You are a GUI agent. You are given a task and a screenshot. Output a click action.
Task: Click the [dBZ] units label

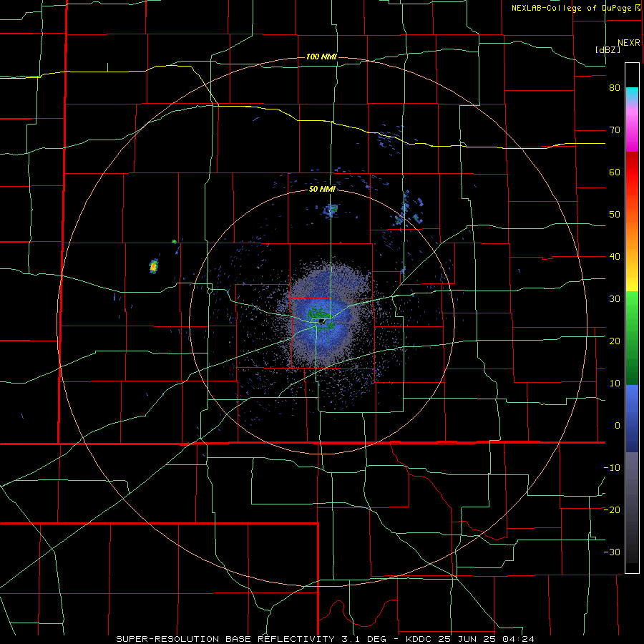pyautogui.click(x=608, y=50)
